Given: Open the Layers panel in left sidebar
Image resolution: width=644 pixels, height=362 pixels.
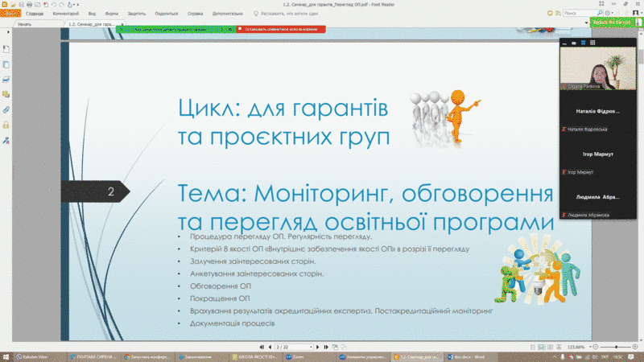Looking at the screenshot, I should click(x=6, y=80).
